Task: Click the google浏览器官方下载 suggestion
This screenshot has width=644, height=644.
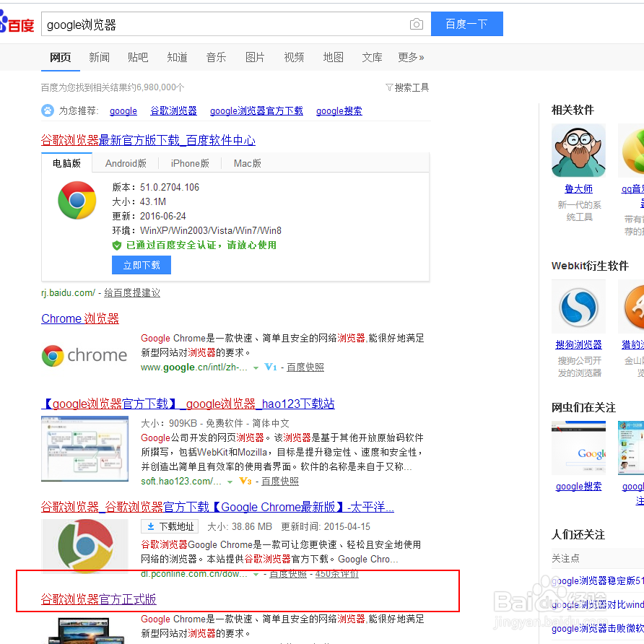Action: coord(256,111)
